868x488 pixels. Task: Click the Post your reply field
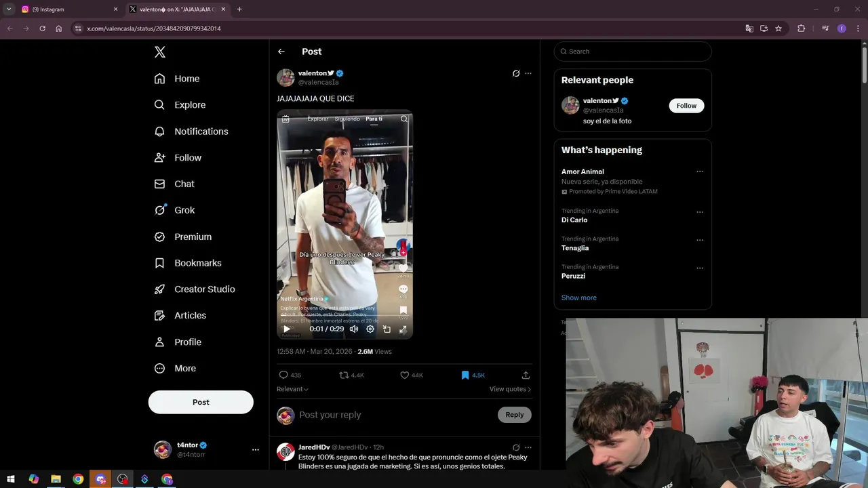(x=397, y=415)
